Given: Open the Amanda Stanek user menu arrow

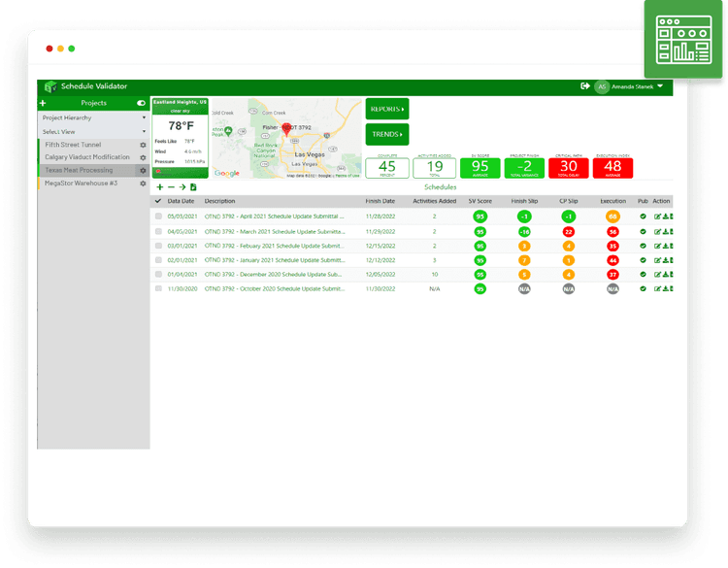Looking at the screenshot, I should pos(660,85).
